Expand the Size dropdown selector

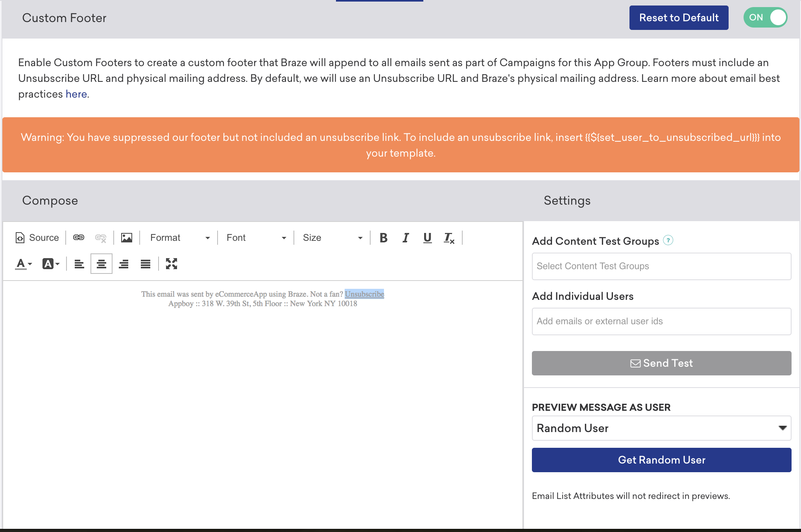[358, 238]
